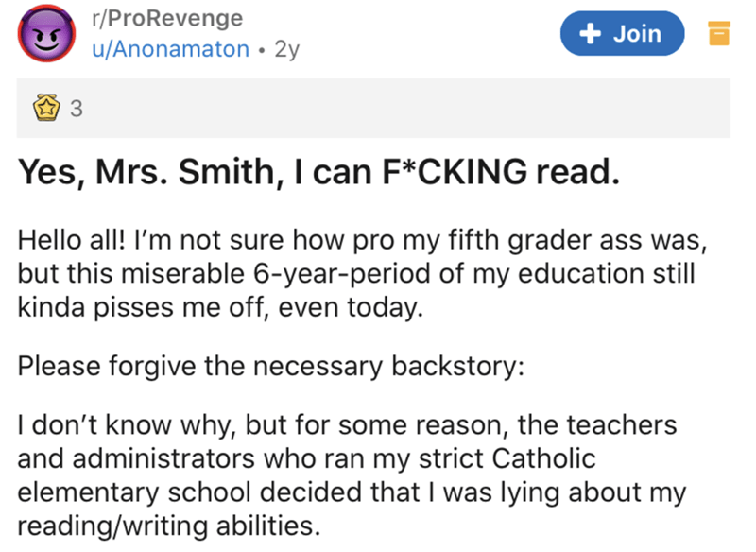Screen dimensions: 756x552
Task: Click the 'Hello all!' opening paragraph
Action: coord(363,273)
